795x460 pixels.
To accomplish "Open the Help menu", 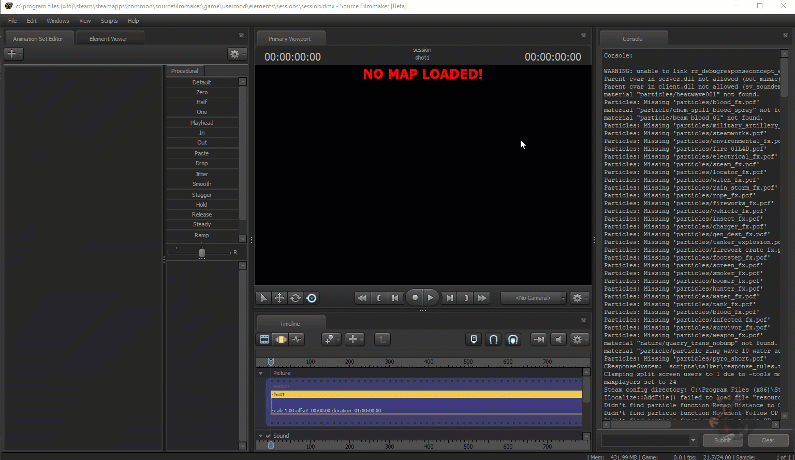I will [133, 21].
